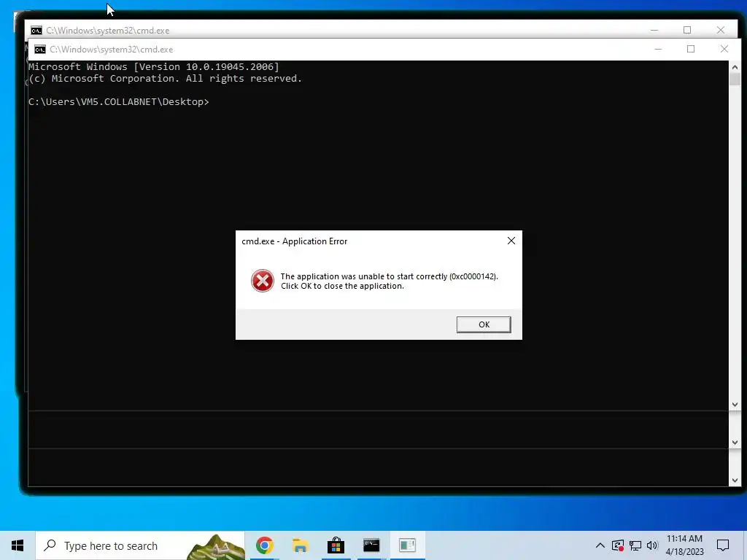The image size is (747, 560).
Task: Click the Desktop> command prompt line
Action: (x=119, y=102)
